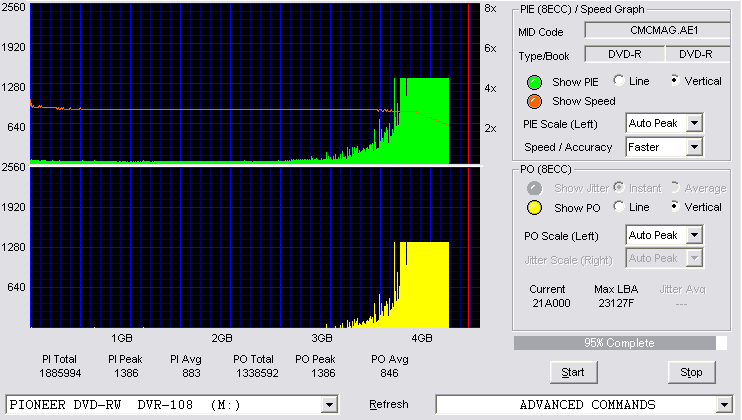742x420 pixels.
Task: Click the Stop button
Action: pos(691,372)
